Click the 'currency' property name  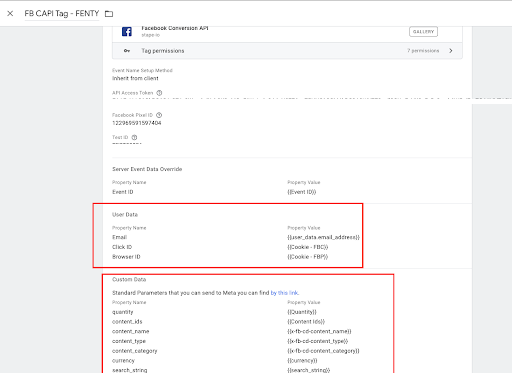click(x=123, y=361)
